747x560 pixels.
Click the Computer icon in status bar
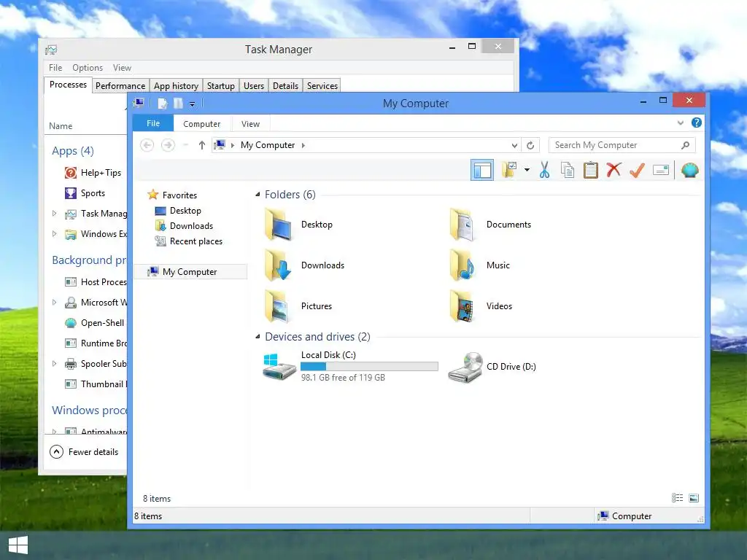(603, 516)
